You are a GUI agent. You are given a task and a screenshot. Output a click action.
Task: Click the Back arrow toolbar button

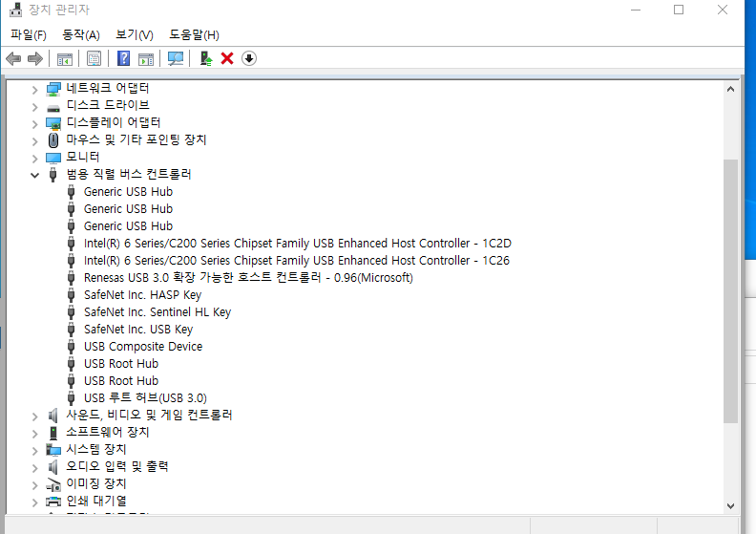pos(13,59)
